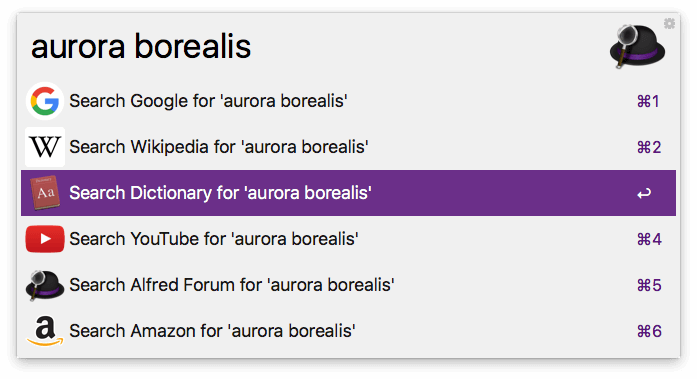The image size is (697, 379).
Task: Click the ⌘1 shortcut label
Action: click(649, 101)
